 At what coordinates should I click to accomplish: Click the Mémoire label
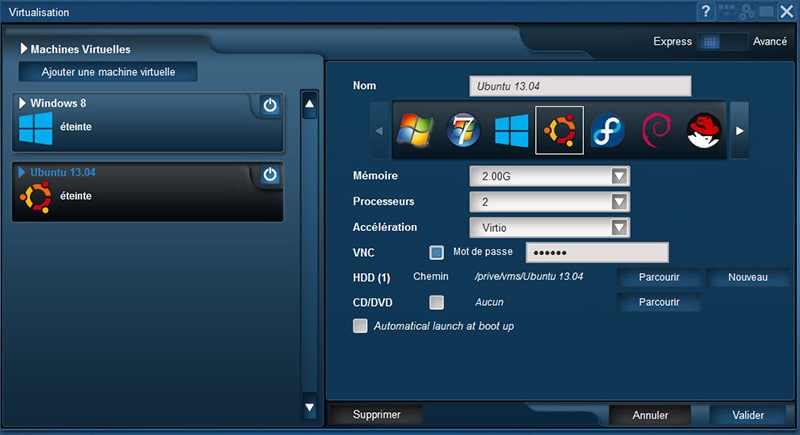[x=375, y=175]
